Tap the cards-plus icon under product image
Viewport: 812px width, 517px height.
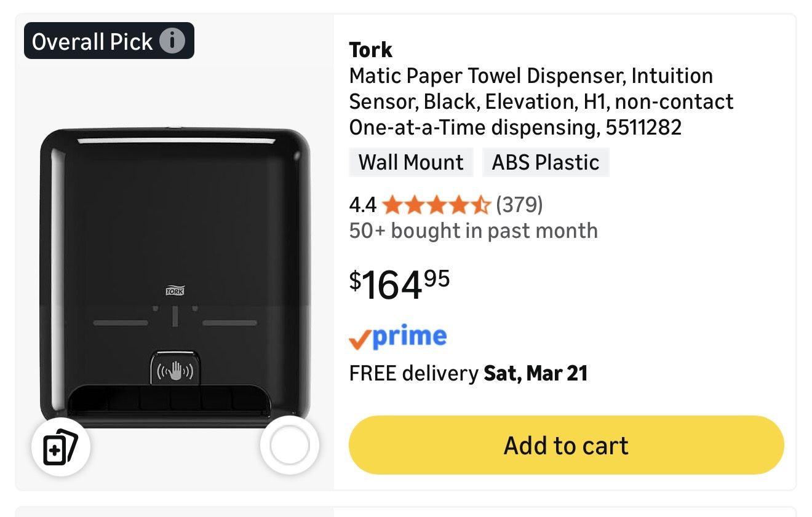pyautogui.click(x=61, y=446)
